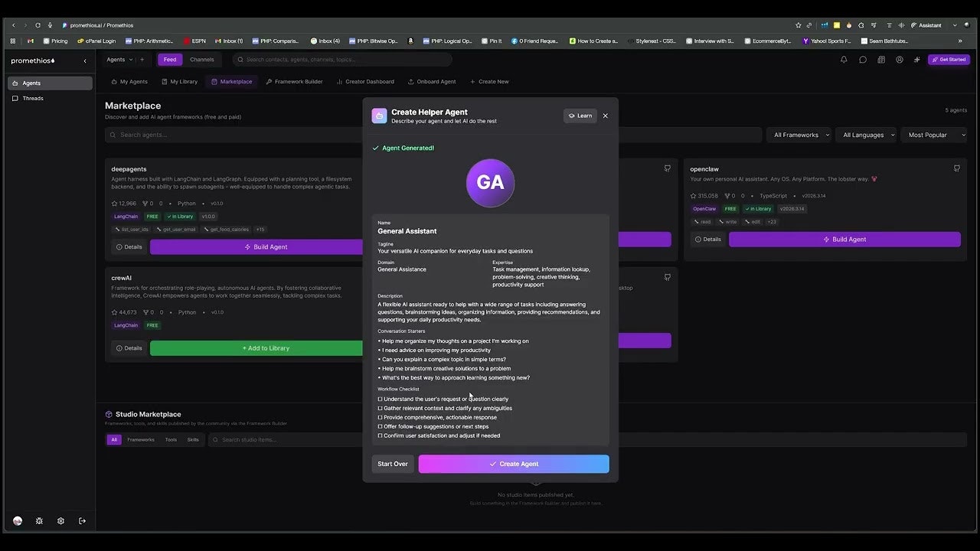Screen dimensions: 980x551
Task: Switch to the Channels toggle
Action: tap(202, 60)
